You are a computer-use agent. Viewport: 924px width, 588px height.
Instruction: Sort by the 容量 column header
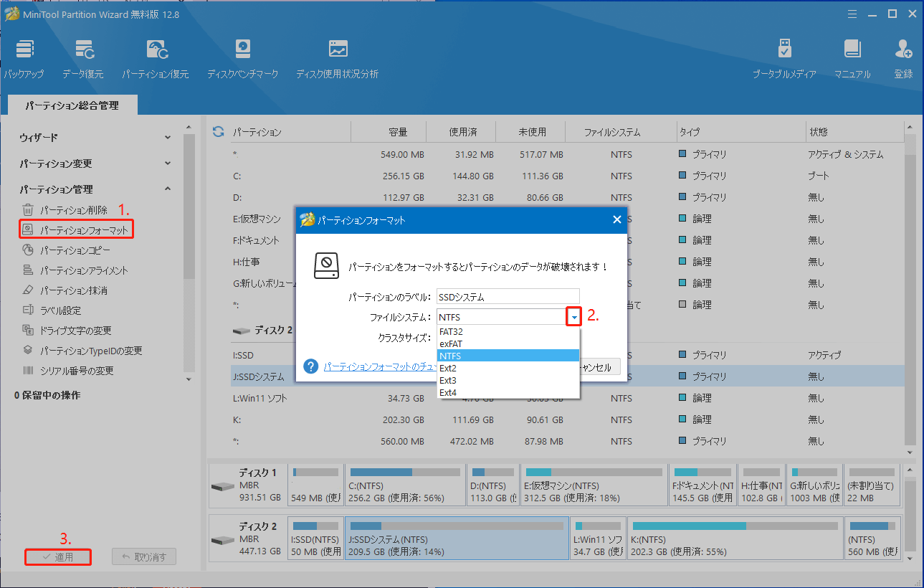[389, 132]
